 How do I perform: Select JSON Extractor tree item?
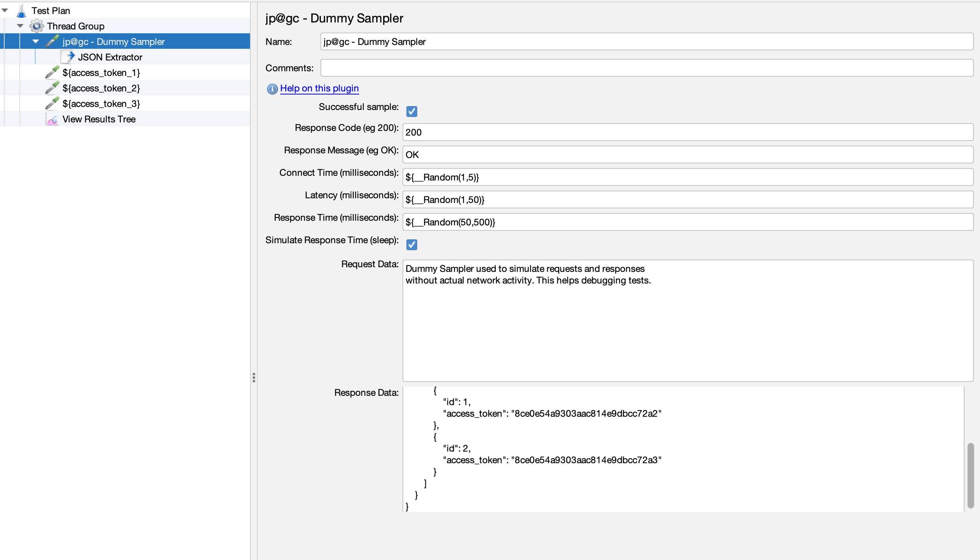[110, 57]
